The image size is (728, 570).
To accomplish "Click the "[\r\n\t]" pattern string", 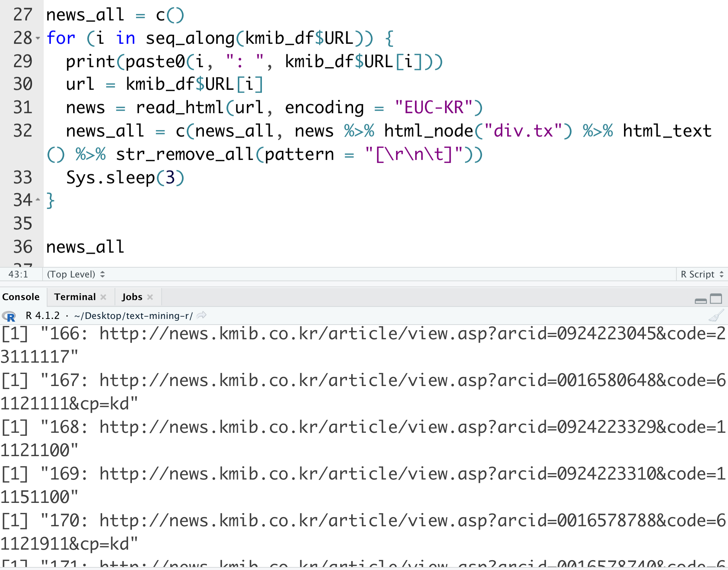I will (414, 155).
